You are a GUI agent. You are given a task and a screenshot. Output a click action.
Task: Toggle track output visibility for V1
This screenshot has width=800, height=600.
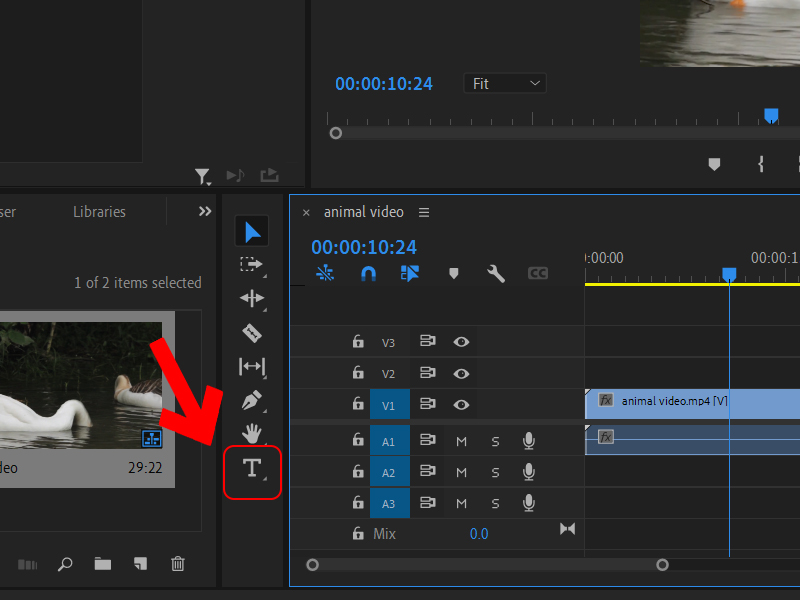(x=461, y=404)
